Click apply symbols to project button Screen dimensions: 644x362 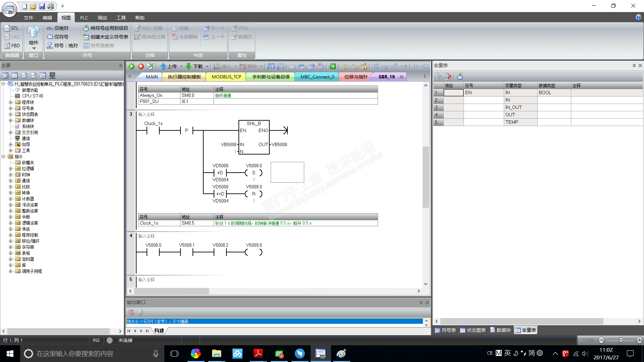click(x=106, y=28)
